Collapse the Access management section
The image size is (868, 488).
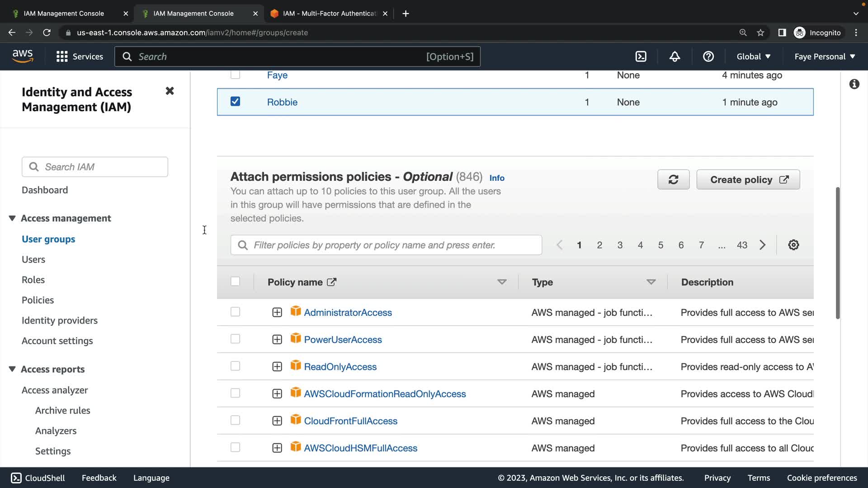point(12,218)
